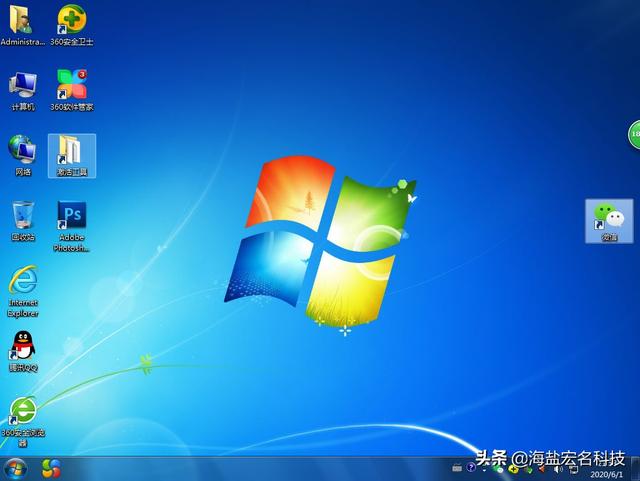The height and width of the screenshot is (481, 640).
Task: Click the Show Desktop taskbar button
Action: pos(635,469)
